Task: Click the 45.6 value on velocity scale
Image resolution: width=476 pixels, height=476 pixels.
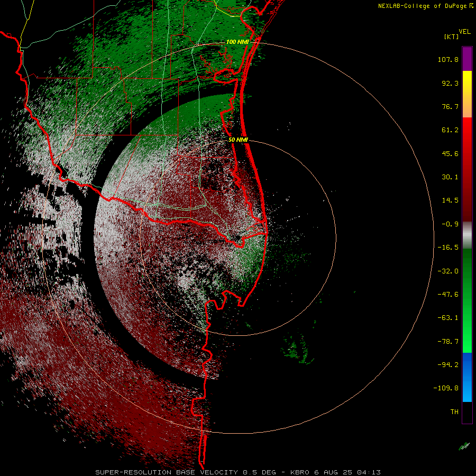Action: pyautogui.click(x=450, y=153)
